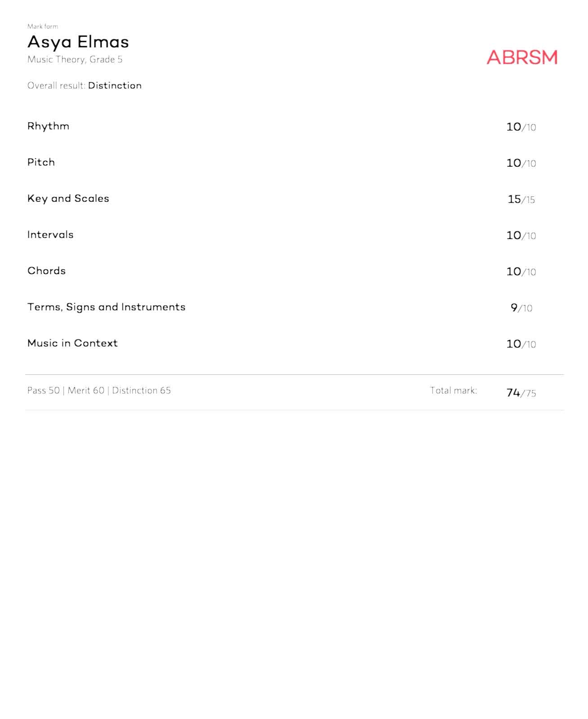The width and height of the screenshot is (588, 719).
Task: Select the Rhythm section label
Action: coord(48,126)
